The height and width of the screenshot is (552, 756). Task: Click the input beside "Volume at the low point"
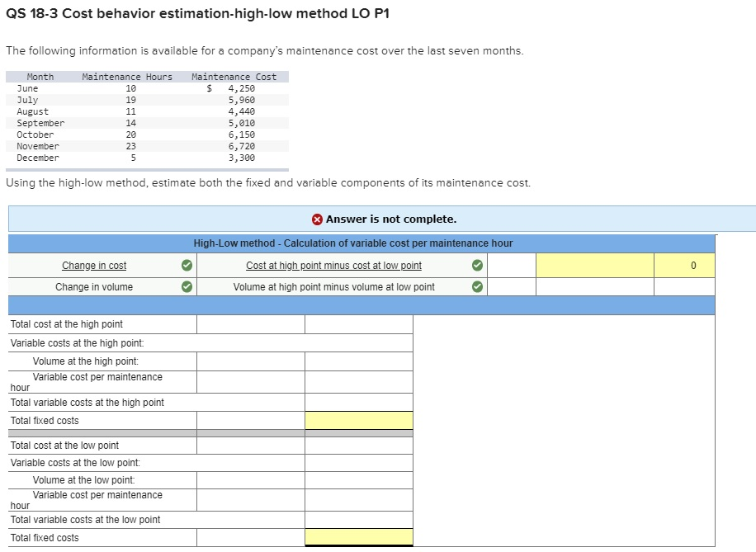(x=250, y=480)
